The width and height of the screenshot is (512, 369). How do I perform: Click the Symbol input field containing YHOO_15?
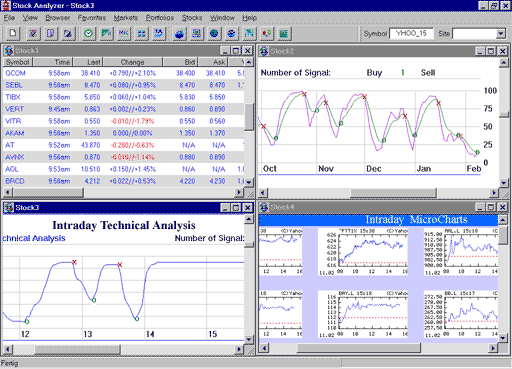pos(411,33)
